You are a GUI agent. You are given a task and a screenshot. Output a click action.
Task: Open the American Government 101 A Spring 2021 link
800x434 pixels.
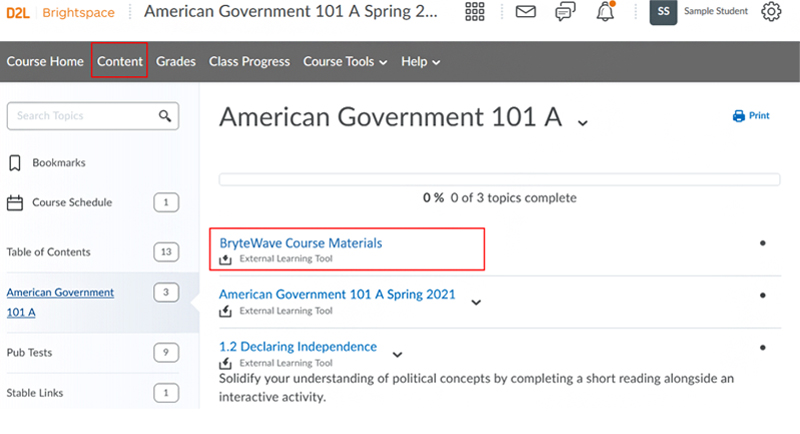[337, 294]
